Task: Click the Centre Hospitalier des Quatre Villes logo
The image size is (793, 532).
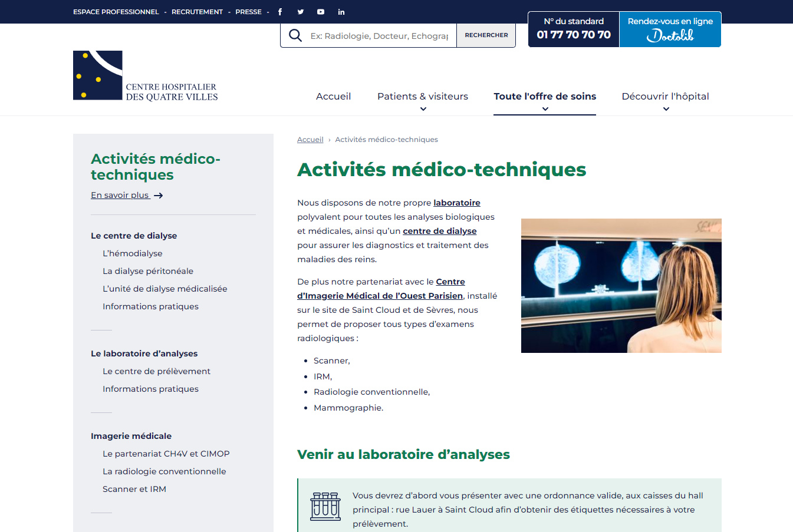Action: 146,75
